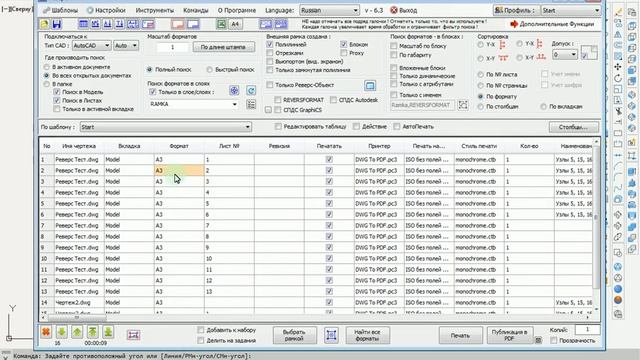640x360 pixels.
Task: Click the blue comment bubble toolbar icon
Action: click(x=193, y=24)
